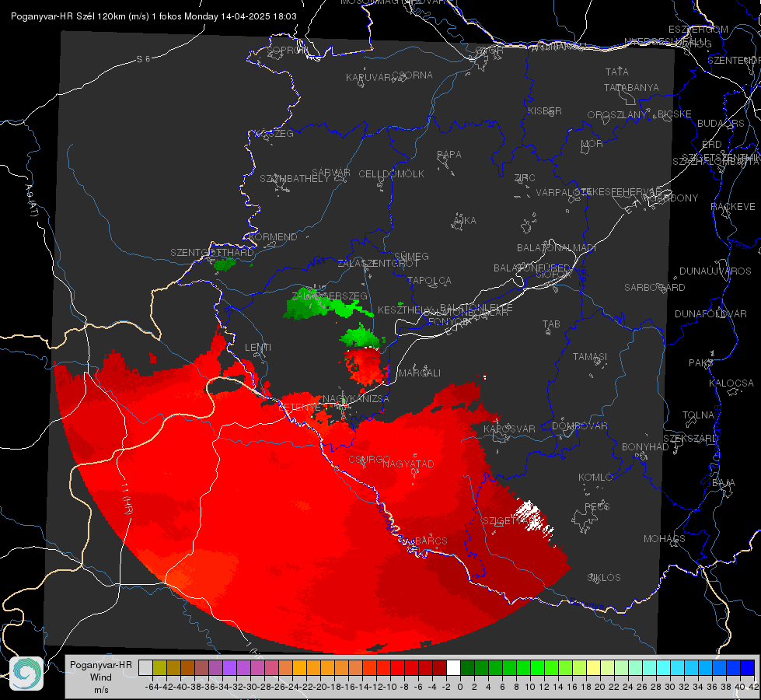The height and width of the screenshot is (700, 761).
Task: Click the SZENTGOTTHARD city label
Action: pos(212,253)
